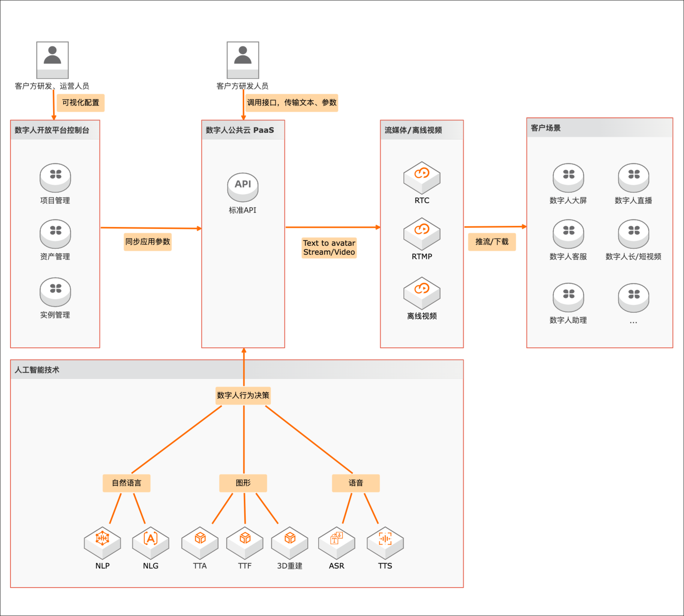Select the 数字人长/短视频 icon

click(x=633, y=234)
